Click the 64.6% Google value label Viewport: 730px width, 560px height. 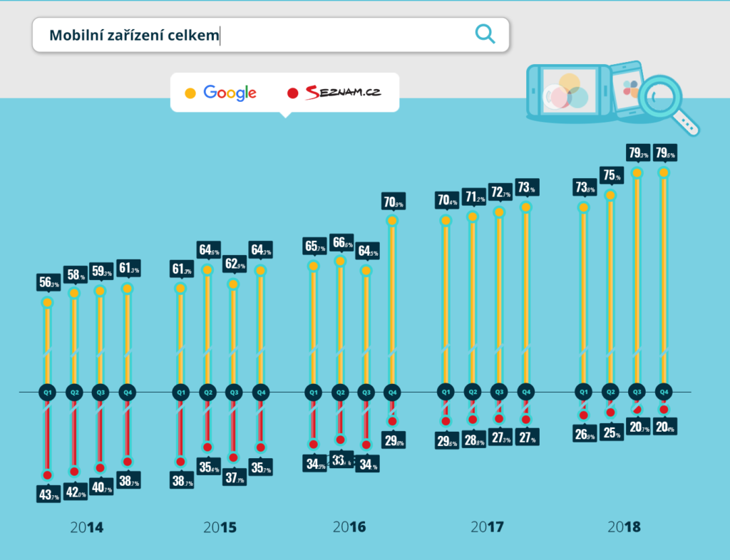tap(209, 250)
